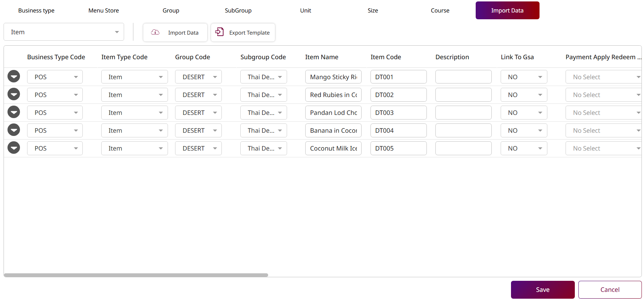Click the Description field for DT001
The height and width of the screenshot is (299, 644).
click(463, 77)
